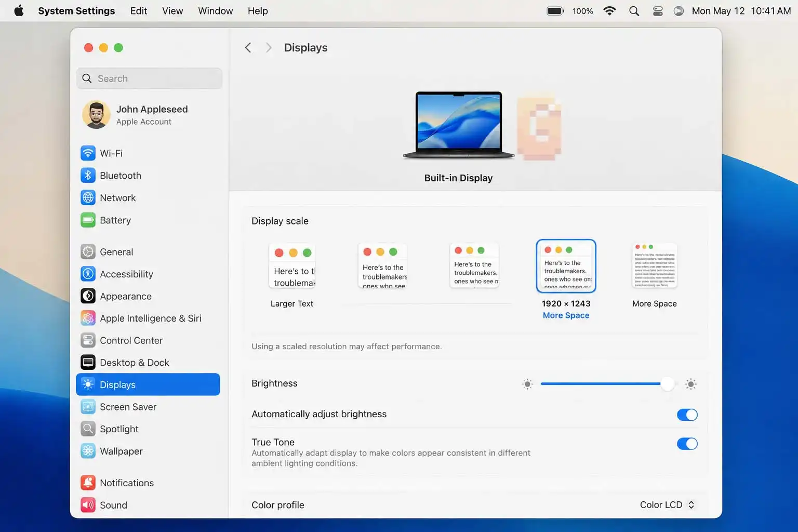Select the second blurred display thumbnail
This screenshot has width=798, height=532.
point(539,127)
